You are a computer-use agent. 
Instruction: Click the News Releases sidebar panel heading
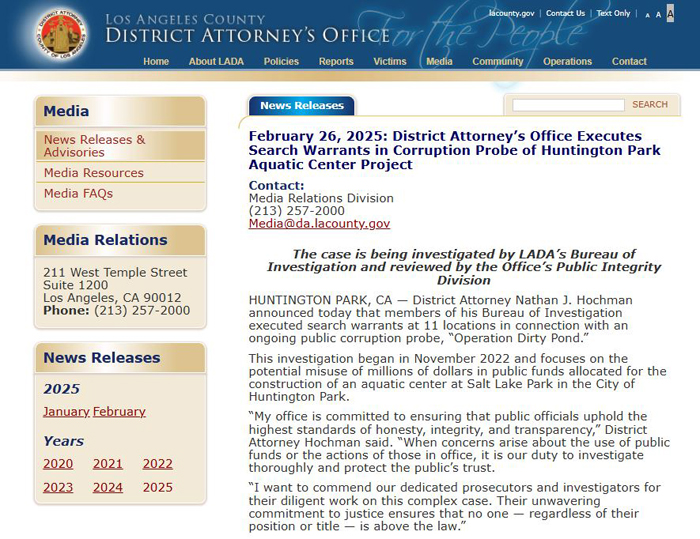(120, 358)
